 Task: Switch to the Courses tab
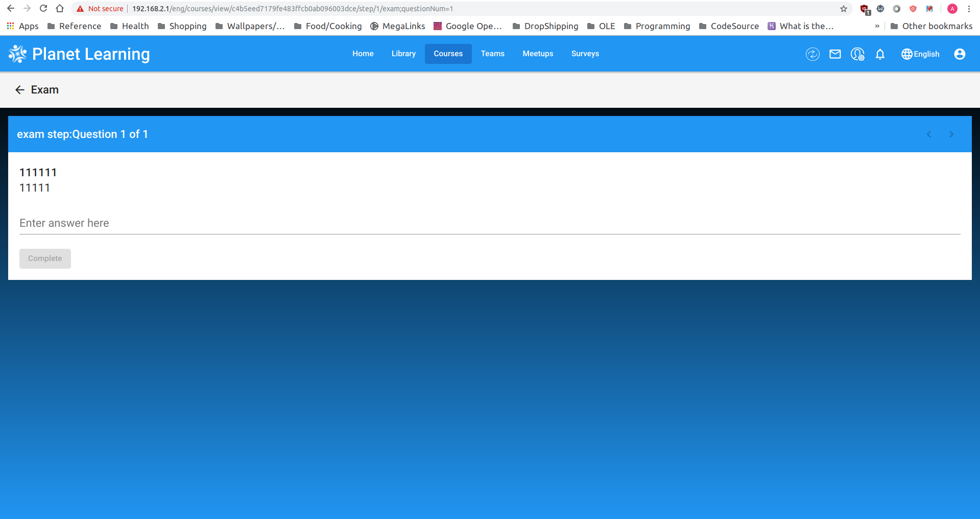448,54
